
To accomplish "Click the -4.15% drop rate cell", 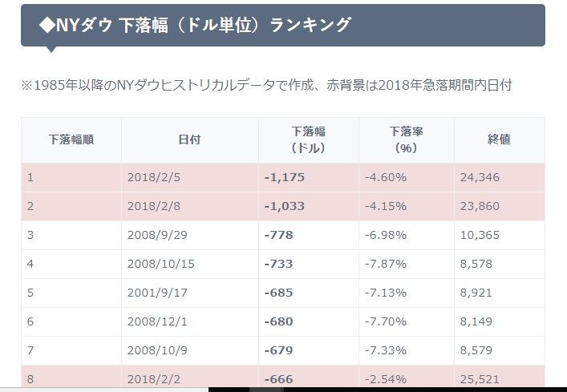I will click(x=386, y=206).
